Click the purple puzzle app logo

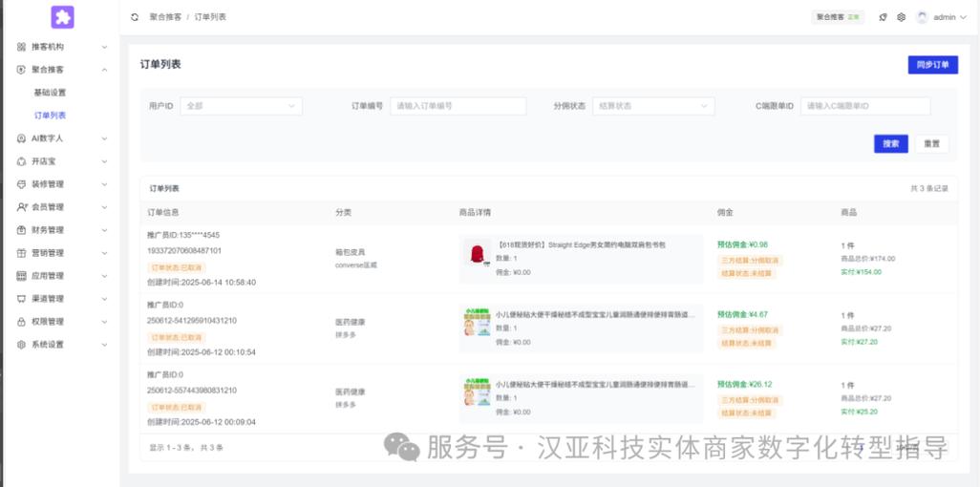coord(62,17)
